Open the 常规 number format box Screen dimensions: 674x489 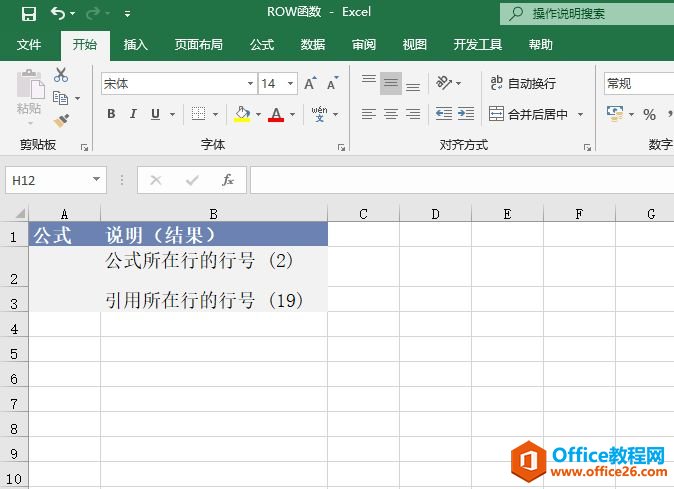[x=639, y=83]
